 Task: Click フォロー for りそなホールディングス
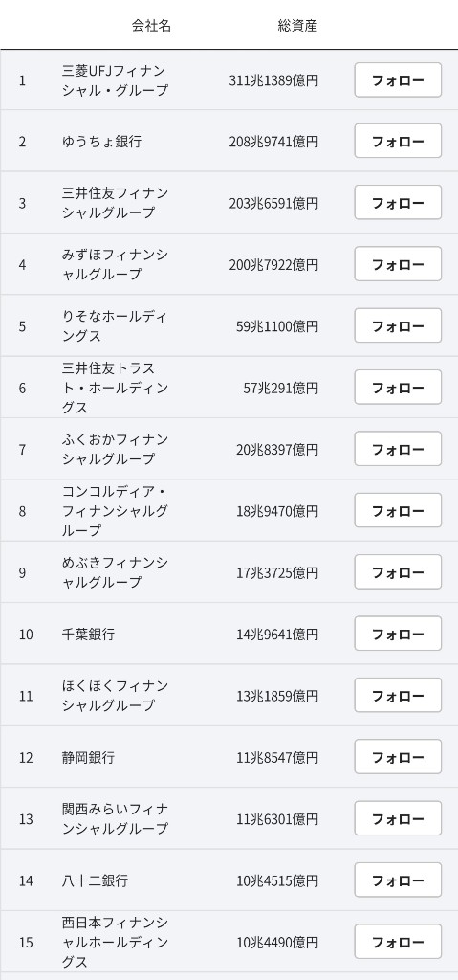pos(398,325)
